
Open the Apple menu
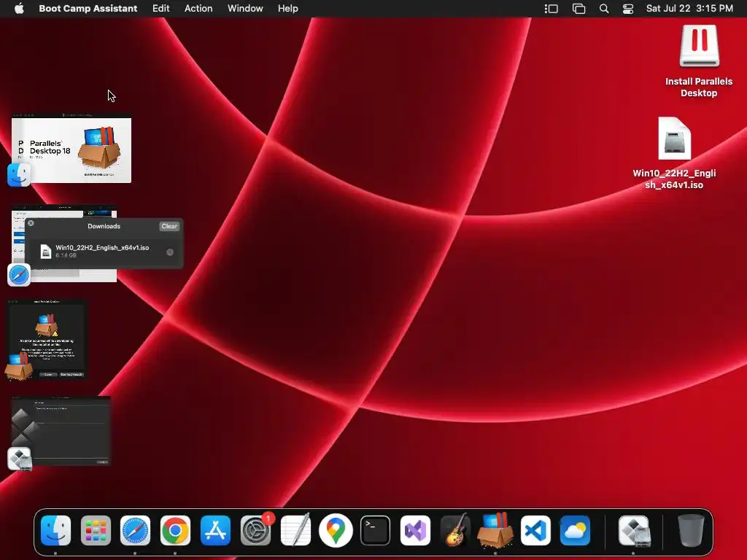point(19,9)
